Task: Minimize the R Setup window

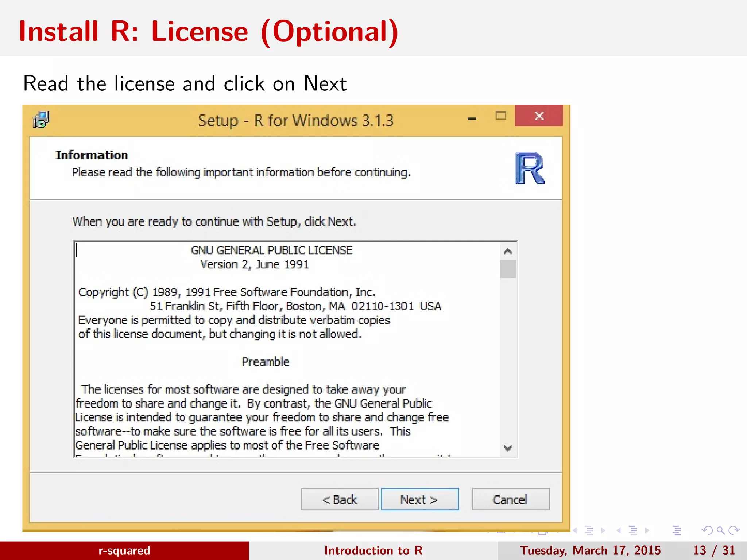Action: pos(472,118)
